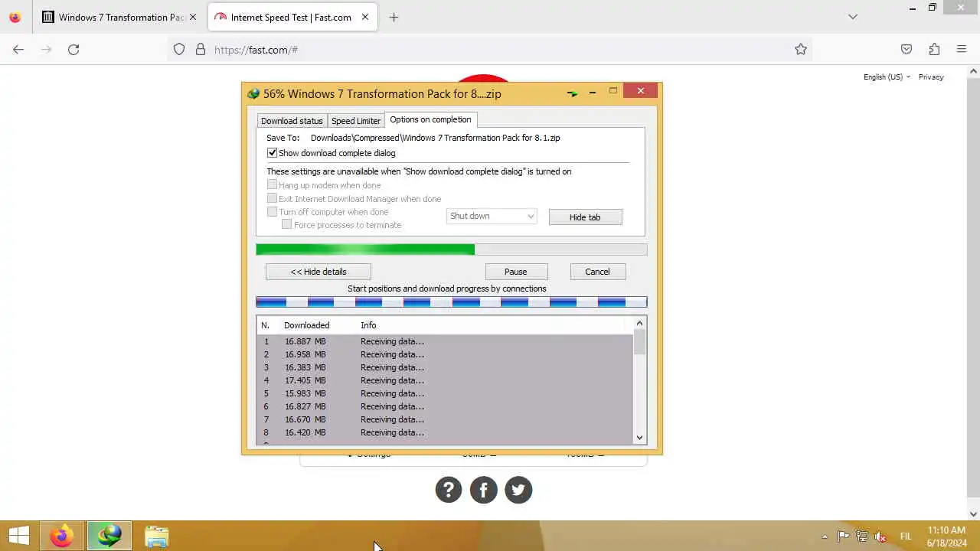Open Firefox extensions puzzle icon
Screen dimensions: 980x551
pyautogui.click(x=934, y=49)
